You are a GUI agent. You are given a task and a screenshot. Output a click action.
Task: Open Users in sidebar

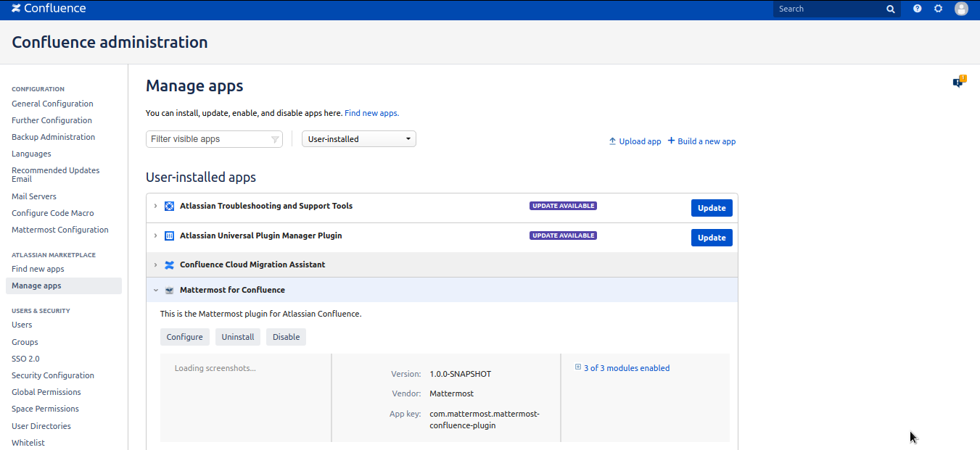point(22,325)
